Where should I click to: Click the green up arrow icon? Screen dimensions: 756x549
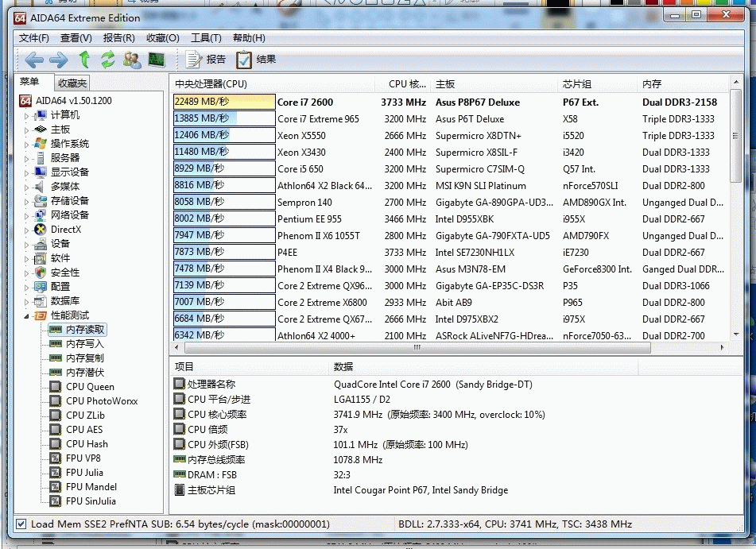(x=84, y=60)
